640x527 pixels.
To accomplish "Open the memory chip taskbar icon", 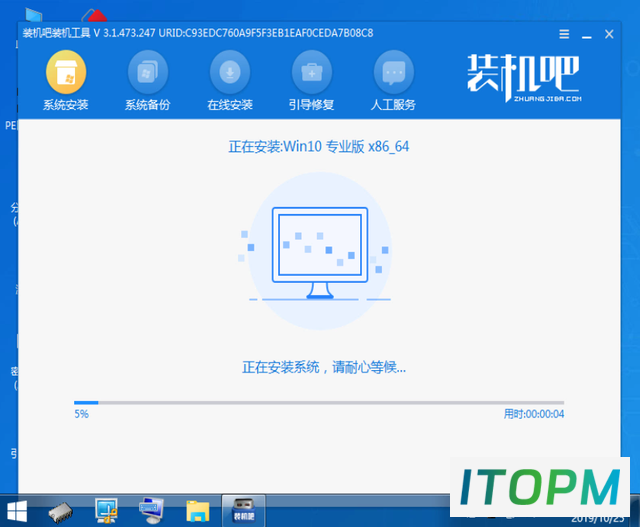I will (60, 512).
